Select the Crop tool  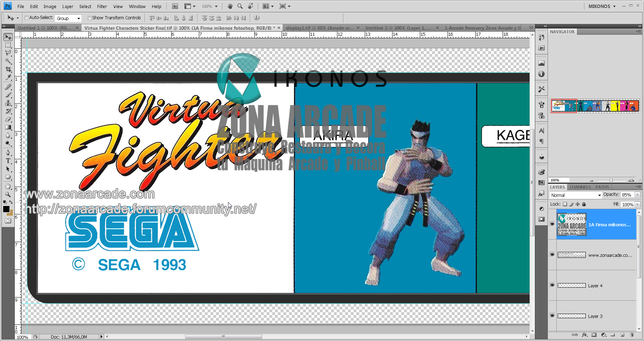(8, 69)
